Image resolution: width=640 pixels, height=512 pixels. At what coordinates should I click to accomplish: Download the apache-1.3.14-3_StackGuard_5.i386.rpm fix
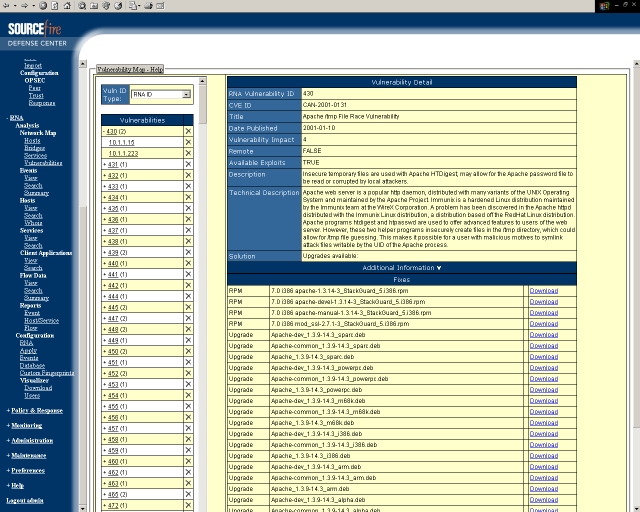click(x=544, y=291)
